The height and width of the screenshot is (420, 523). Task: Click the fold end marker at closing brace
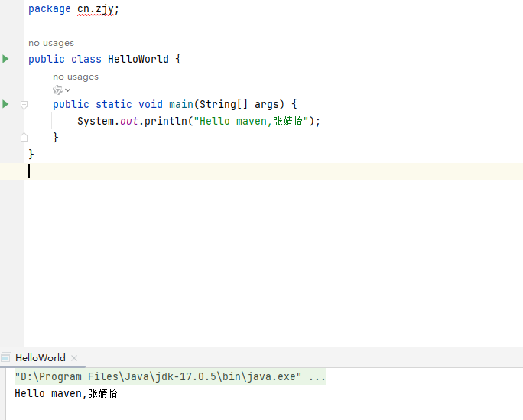click(24, 137)
